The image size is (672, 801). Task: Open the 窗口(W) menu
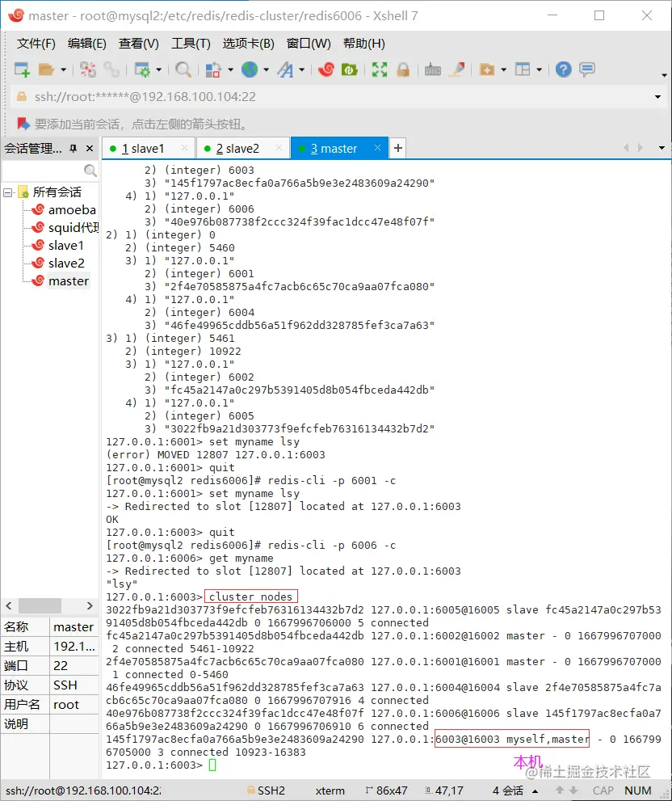coord(309,44)
